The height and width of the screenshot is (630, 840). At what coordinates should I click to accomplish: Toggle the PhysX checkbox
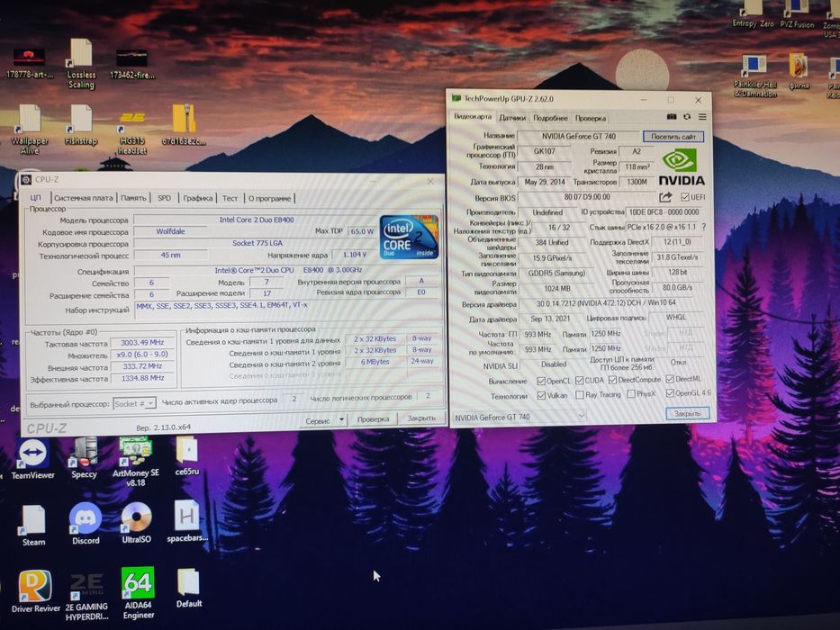[631, 394]
